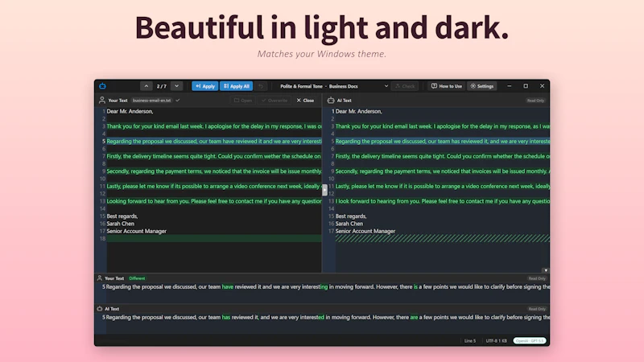The image size is (644, 362).
Task: Click the undo arrow icon
Action: point(260,86)
